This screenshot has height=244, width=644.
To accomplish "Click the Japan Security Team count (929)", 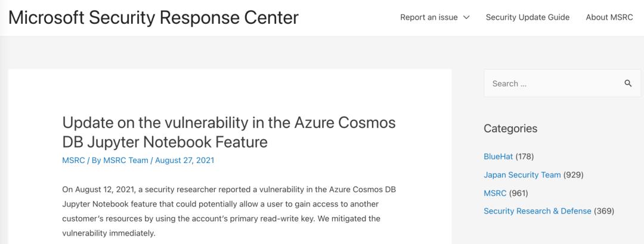I will pos(573,175).
